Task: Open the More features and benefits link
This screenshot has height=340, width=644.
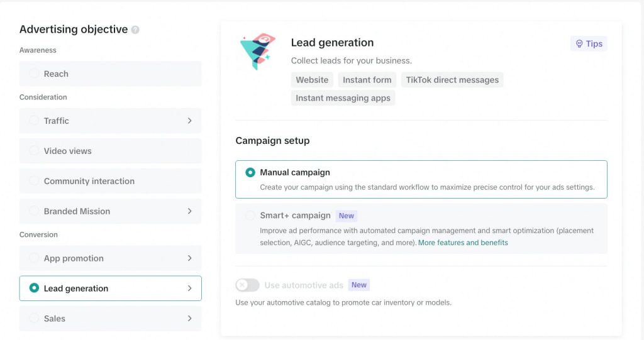Action: [463, 243]
